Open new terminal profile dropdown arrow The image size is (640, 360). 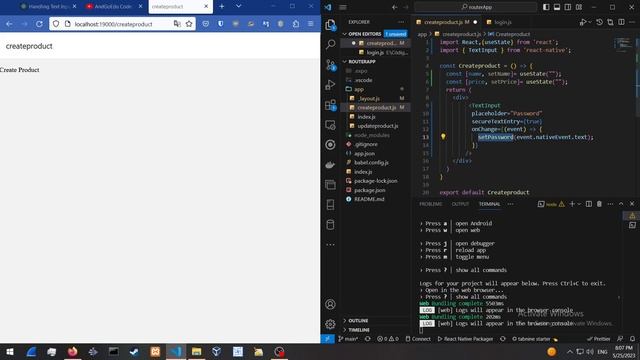pyautogui.click(x=578, y=204)
